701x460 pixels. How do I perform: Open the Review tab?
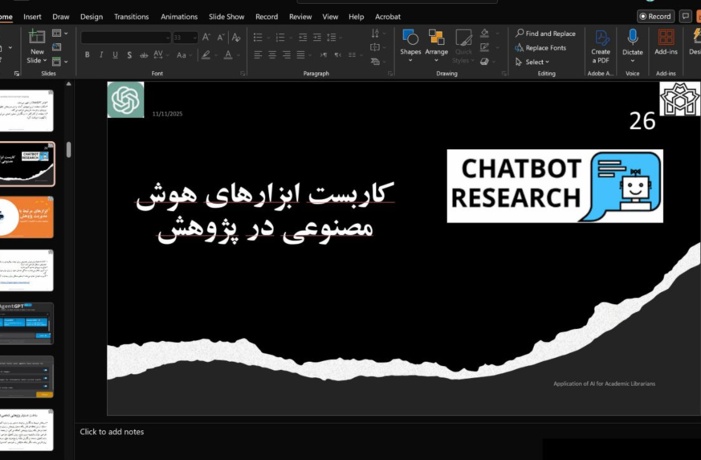point(300,17)
